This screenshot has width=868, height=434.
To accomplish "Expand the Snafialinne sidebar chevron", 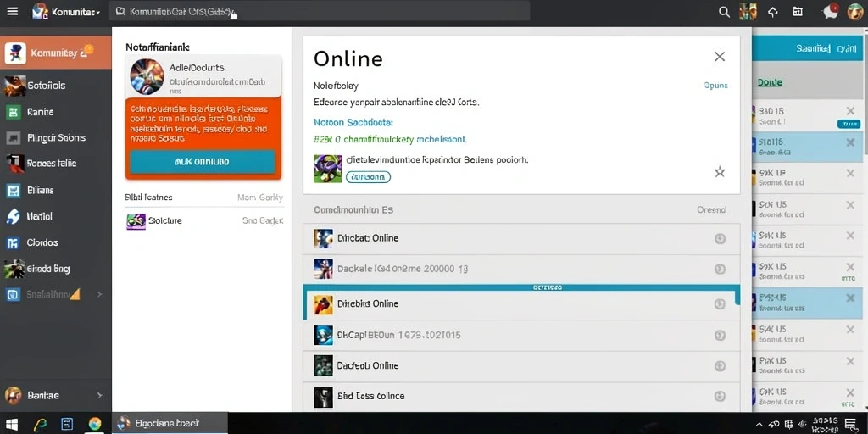I will point(100,294).
